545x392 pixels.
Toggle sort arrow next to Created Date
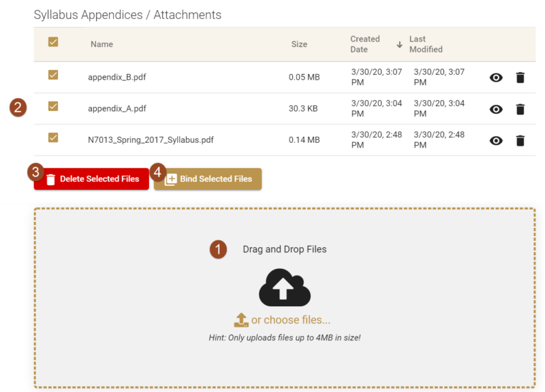400,44
